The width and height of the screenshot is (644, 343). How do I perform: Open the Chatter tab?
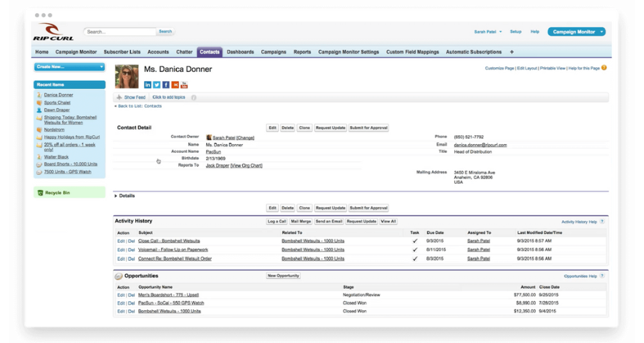coord(184,52)
